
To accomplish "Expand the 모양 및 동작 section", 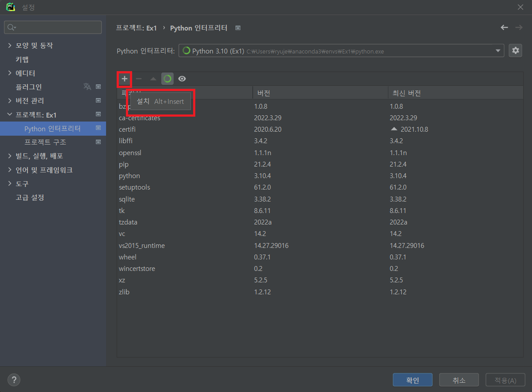I will [10, 46].
